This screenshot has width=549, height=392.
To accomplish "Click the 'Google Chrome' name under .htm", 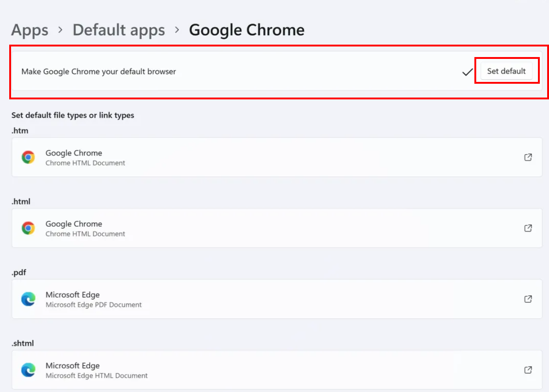I will [x=74, y=153].
